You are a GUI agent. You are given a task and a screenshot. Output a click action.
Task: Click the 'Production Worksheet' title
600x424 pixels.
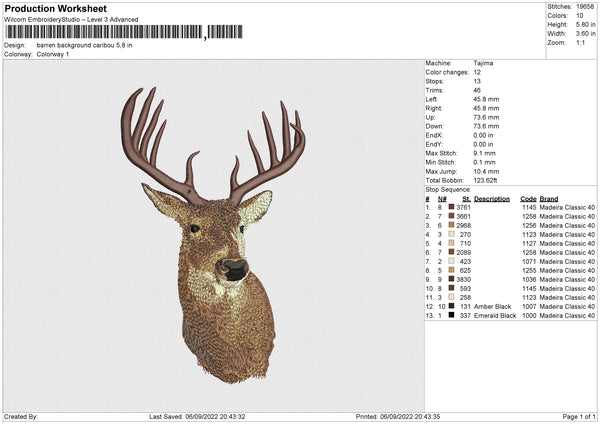click(55, 8)
